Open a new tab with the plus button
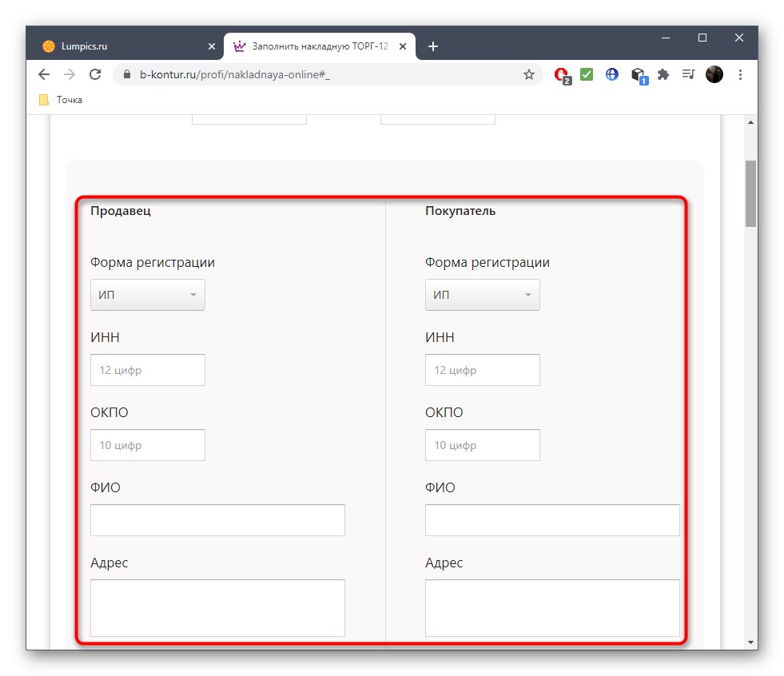 432,46
